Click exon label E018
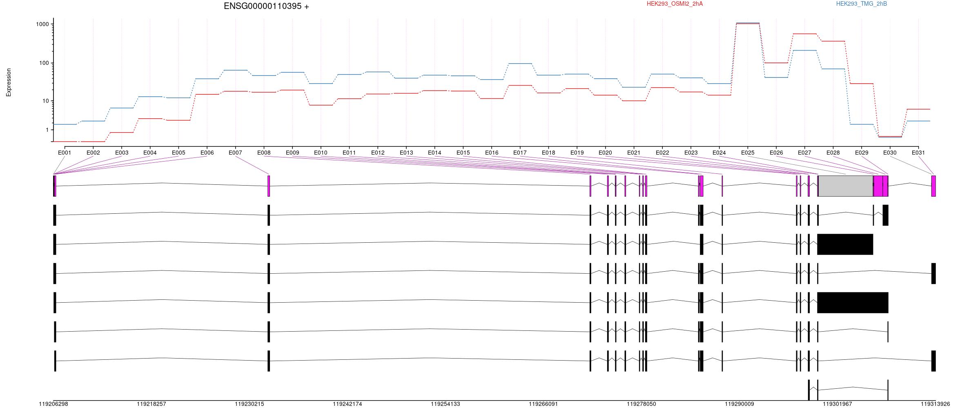 coord(548,153)
